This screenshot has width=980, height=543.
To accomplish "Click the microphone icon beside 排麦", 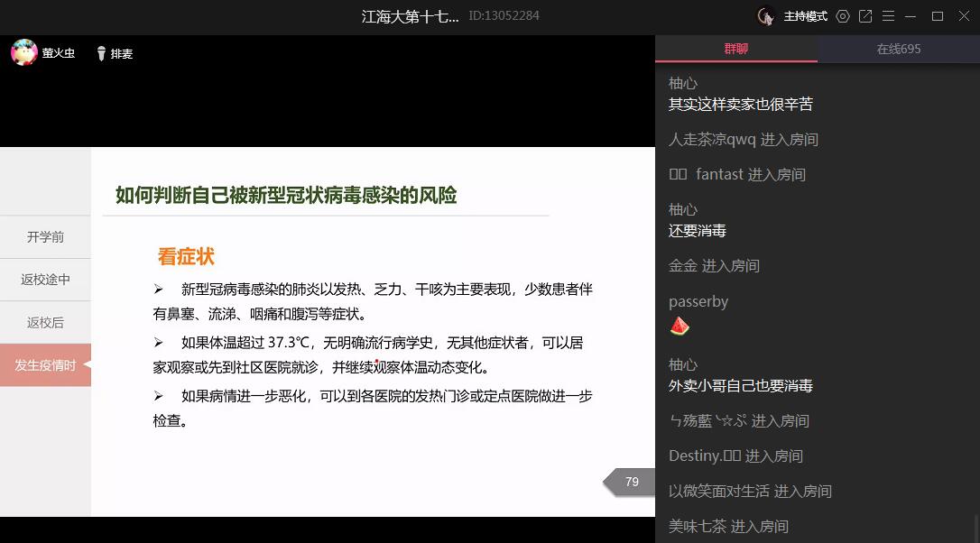I will (x=101, y=54).
